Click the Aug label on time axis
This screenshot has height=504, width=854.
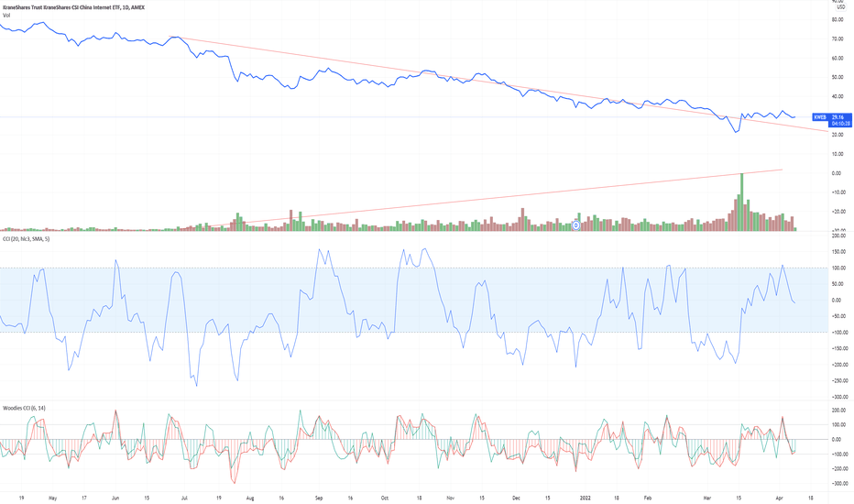[250, 498]
